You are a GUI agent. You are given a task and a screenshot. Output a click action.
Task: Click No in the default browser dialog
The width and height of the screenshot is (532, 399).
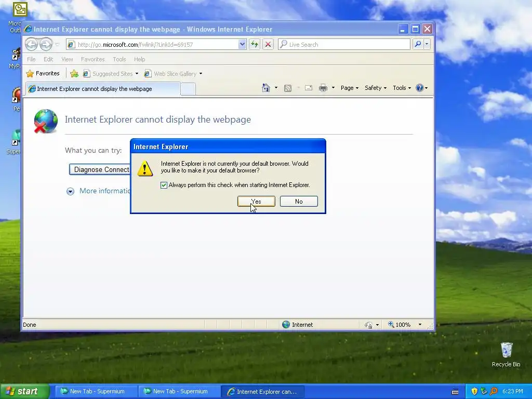point(299,201)
